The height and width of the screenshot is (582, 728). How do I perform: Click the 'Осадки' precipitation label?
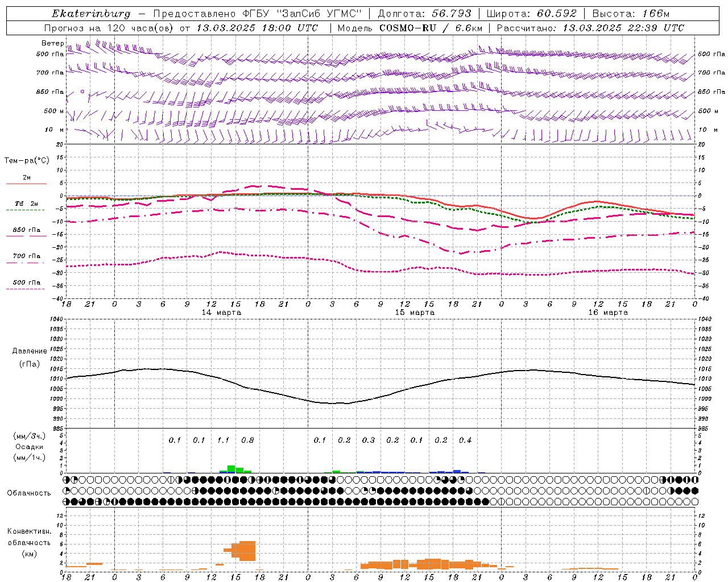coord(30,447)
